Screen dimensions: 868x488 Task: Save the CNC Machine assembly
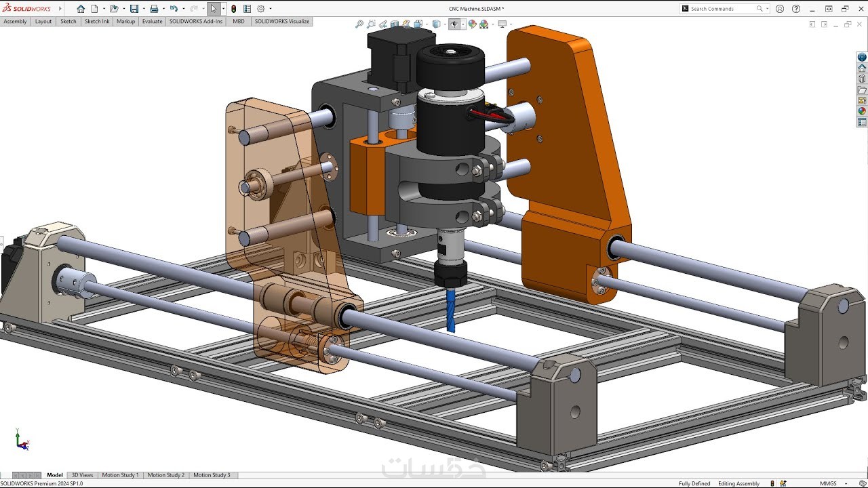134,9
